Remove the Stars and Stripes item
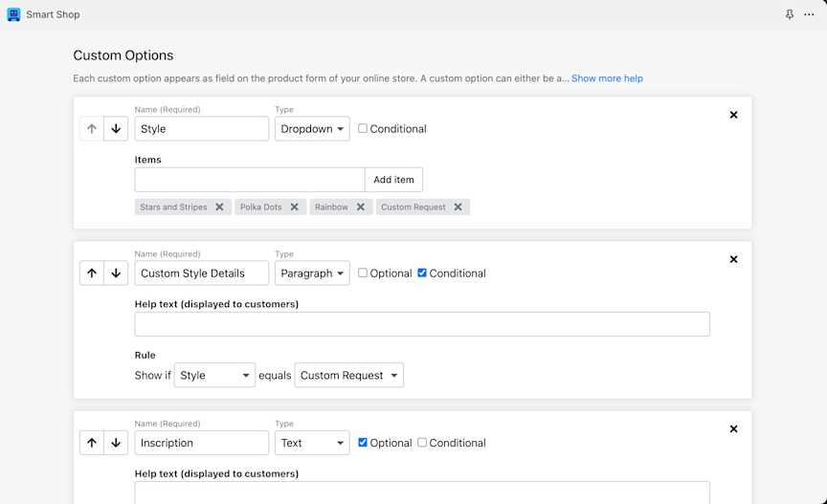 coord(219,207)
